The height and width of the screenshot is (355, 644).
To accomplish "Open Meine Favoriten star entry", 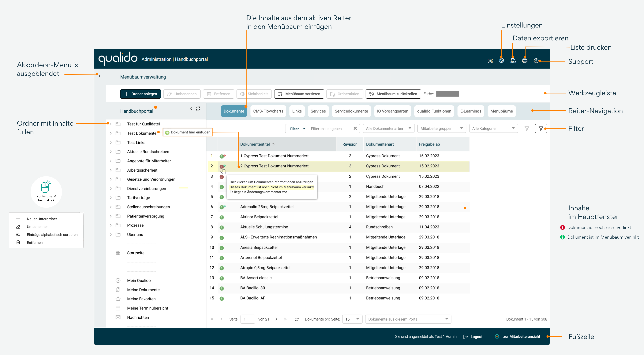I will tap(141, 299).
